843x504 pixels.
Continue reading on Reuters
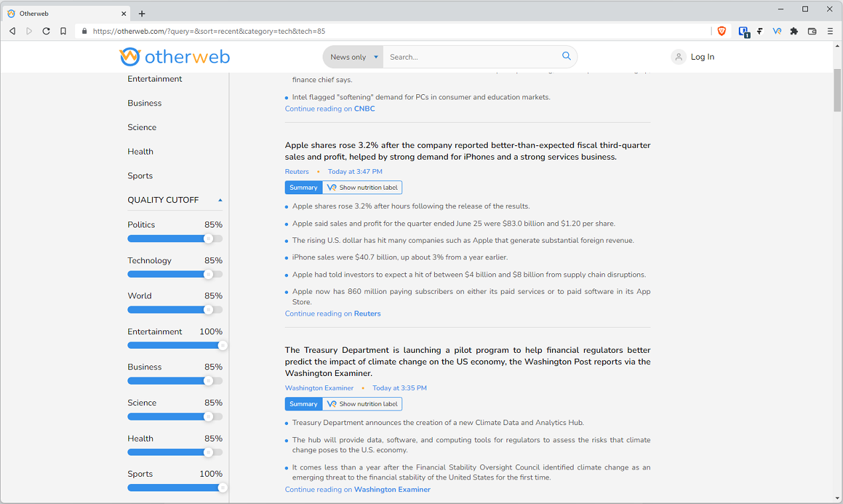[x=333, y=314]
